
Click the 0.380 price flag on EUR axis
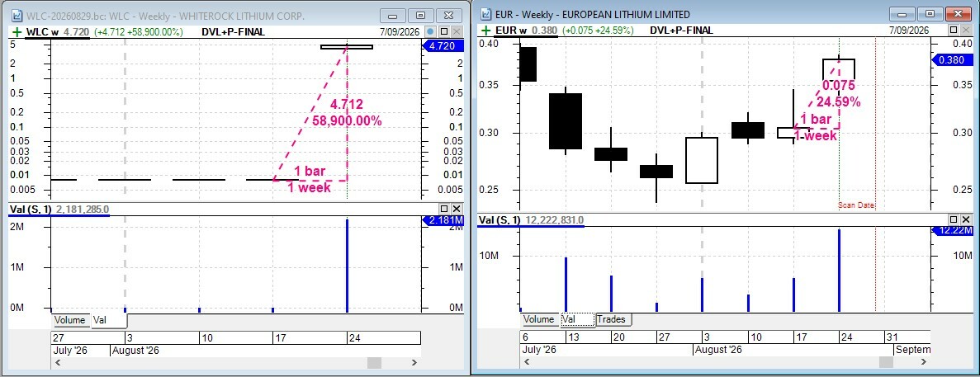click(x=952, y=60)
